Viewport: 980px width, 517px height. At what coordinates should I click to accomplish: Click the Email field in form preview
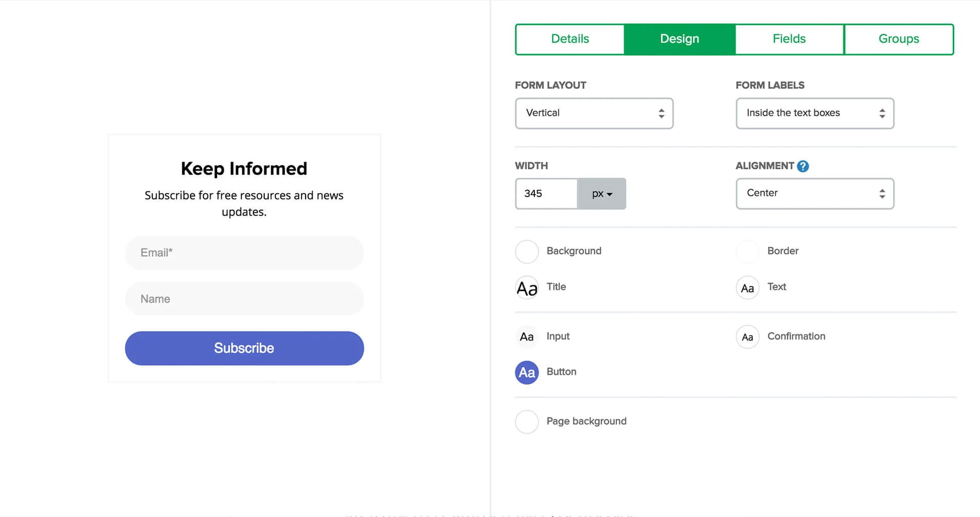(x=244, y=253)
